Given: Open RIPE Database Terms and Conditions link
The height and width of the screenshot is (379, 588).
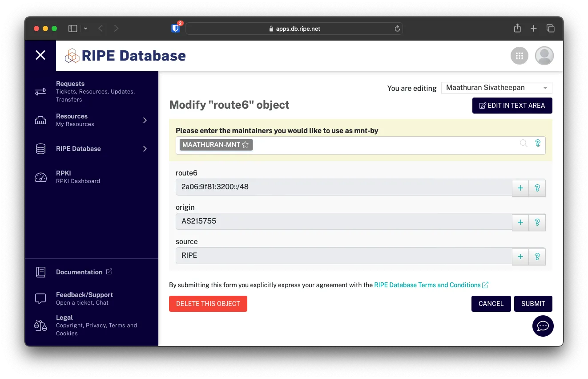Looking at the screenshot, I should pyautogui.click(x=427, y=285).
